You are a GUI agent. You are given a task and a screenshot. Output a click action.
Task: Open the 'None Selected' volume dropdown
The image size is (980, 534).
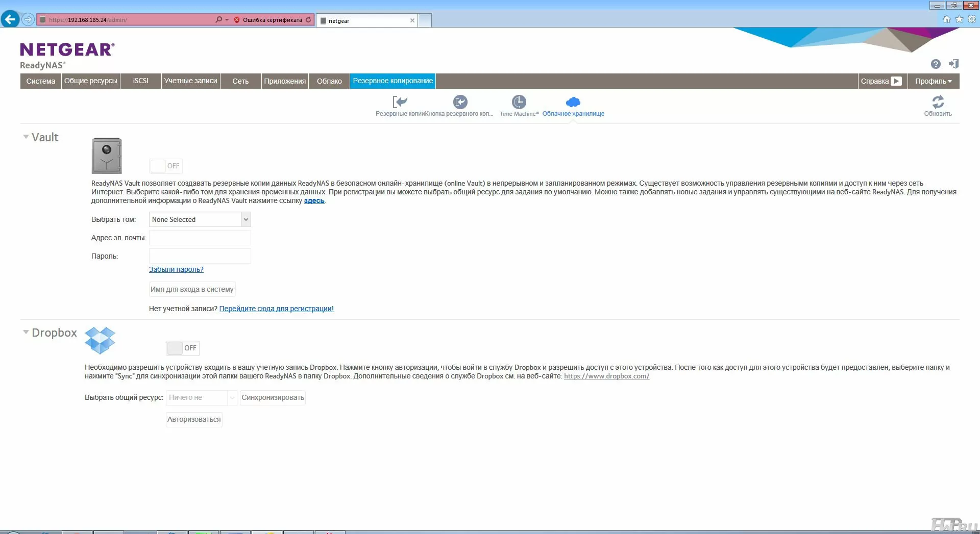pyautogui.click(x=200, y=219)
